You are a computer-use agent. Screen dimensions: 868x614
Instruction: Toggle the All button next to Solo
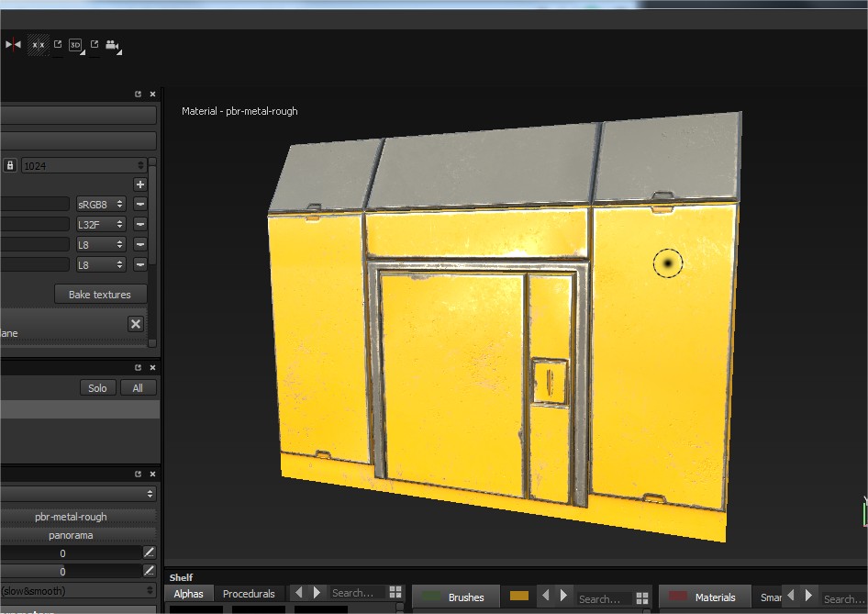(138, 387)
